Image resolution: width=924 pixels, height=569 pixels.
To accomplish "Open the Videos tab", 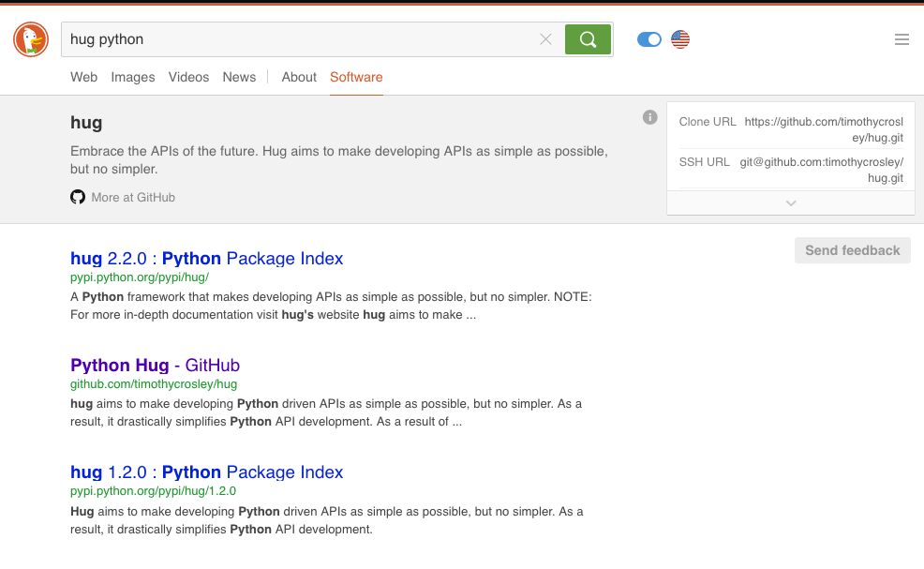I will [188, 77].
